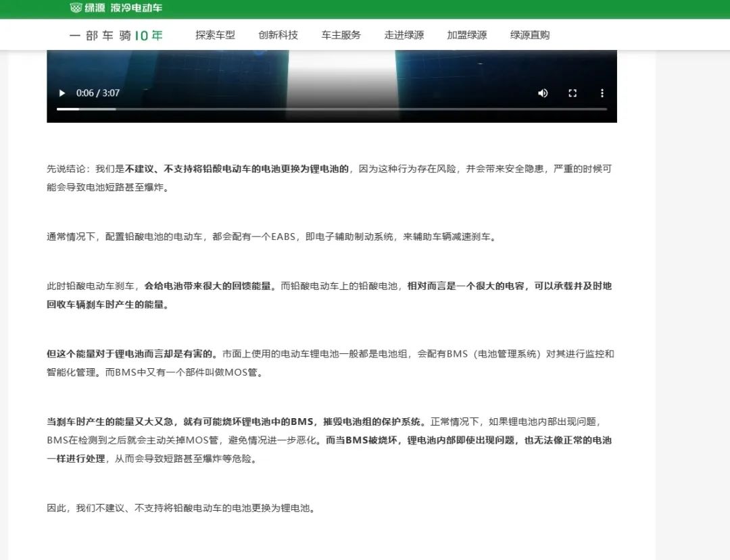730x560 pixels.
Task: Click the kebab menu icon in the video controls
Action: (x=602, y=93)
